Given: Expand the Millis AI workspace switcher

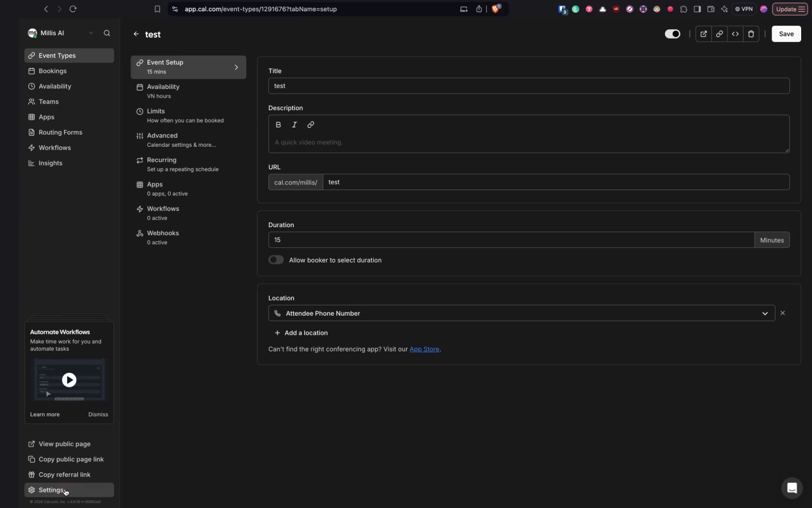Looking at the screenshot, I should [x=91, y=33].
